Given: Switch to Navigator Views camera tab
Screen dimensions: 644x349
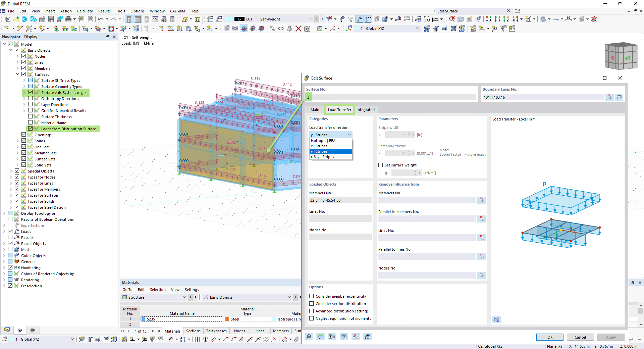Looking at the screenshot, I should pos(33,330).
